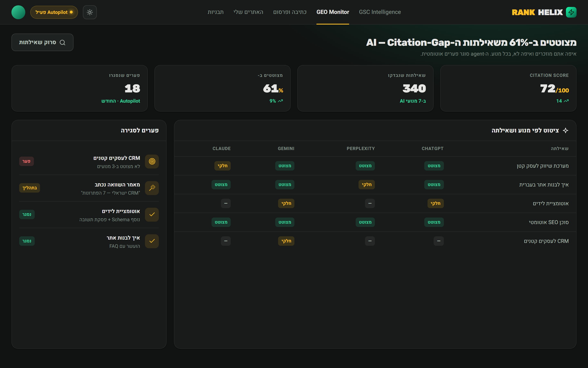Click the פערים לסגירה panel heading
Screen dimensions: 588x368
(x=140, y=130)
